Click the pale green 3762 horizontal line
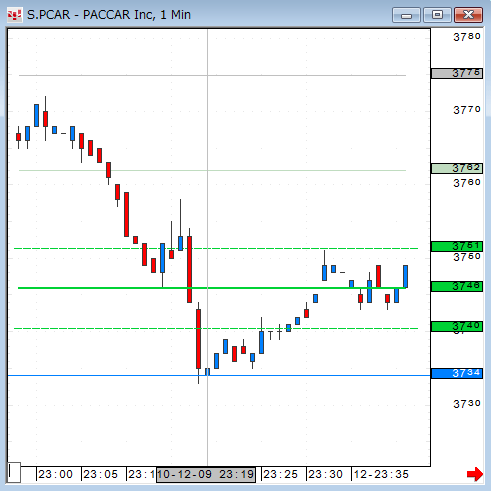Viewport: 491px width, 491px height. [212, 170]
